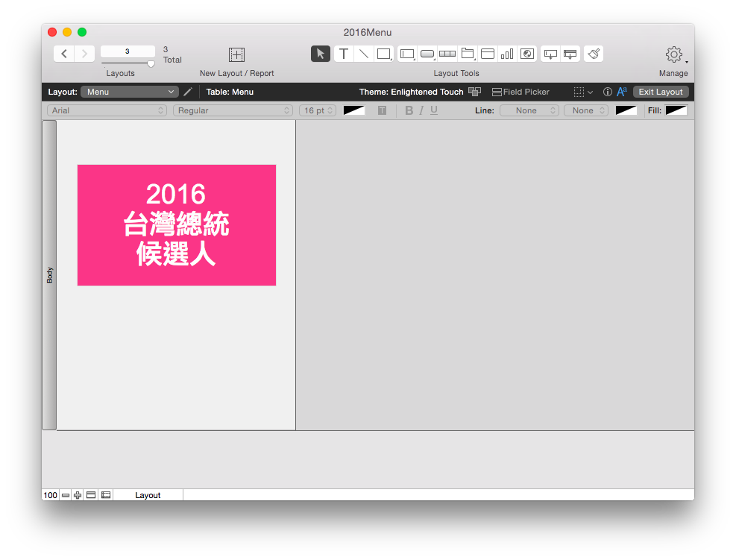The height and width of the screenshot is (560, 736).
Task: Select the Field tool
Action: tap(407, 53)
